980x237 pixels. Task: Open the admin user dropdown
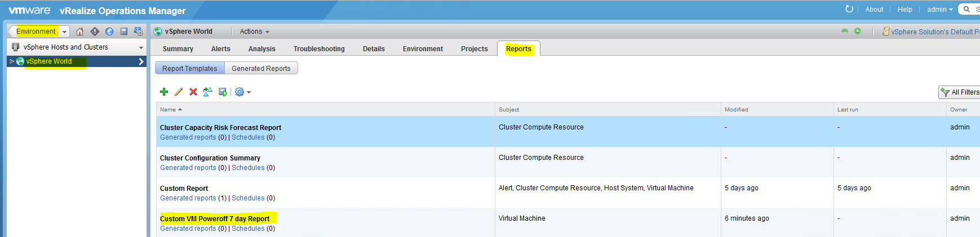pyautogui.click(x=940, y=10)
